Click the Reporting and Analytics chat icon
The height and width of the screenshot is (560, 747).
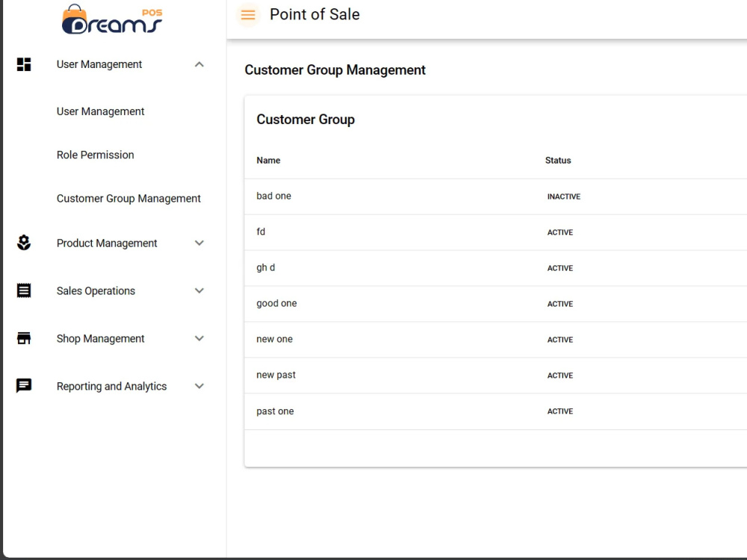(x=24, y=386)
